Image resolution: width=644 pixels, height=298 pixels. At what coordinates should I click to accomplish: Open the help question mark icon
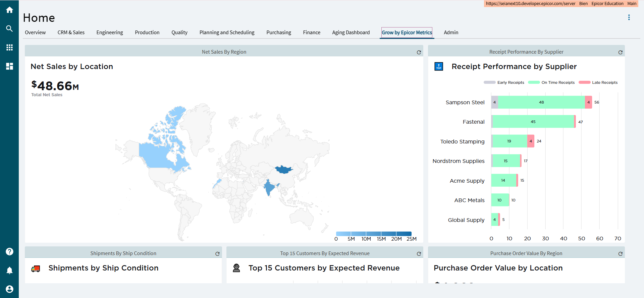pos(9,251)
